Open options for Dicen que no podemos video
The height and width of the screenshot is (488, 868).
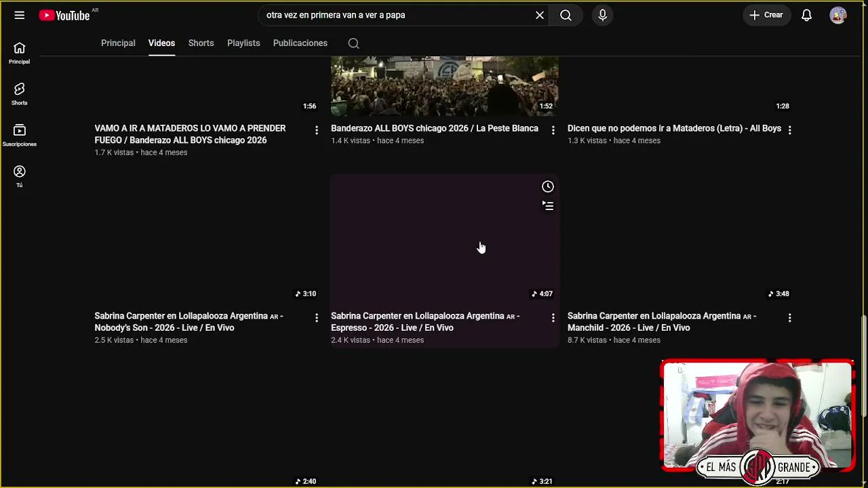(789, 129)
